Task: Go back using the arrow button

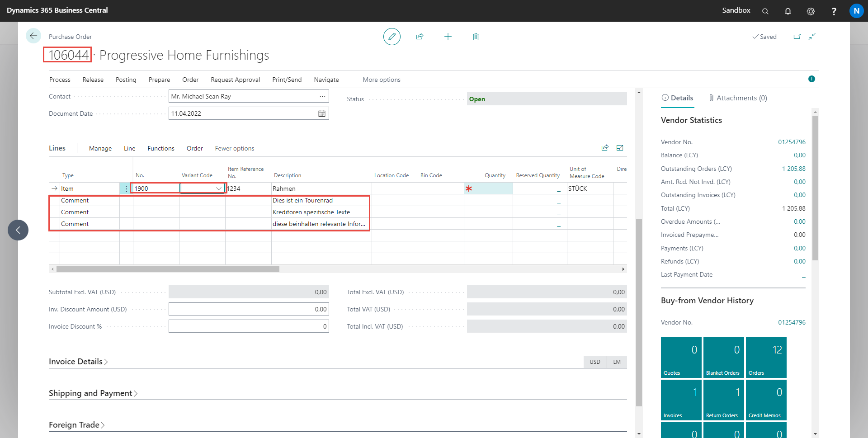Action: (33, 36)
